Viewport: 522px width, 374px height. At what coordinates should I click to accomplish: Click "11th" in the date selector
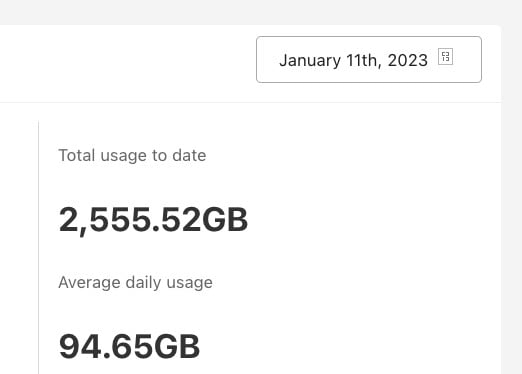point(363,61)
